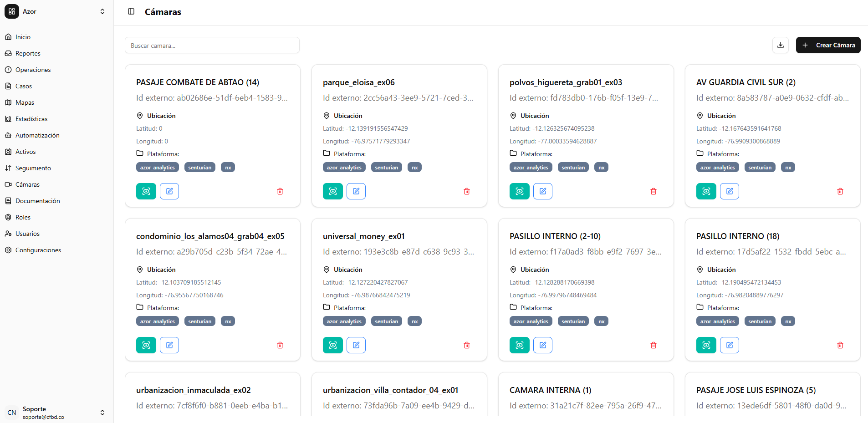The height and width of the screenshot is (423, 868).
Task: Delete camera PASILLO INTERNO (2-10)
Action: point(654,345)
